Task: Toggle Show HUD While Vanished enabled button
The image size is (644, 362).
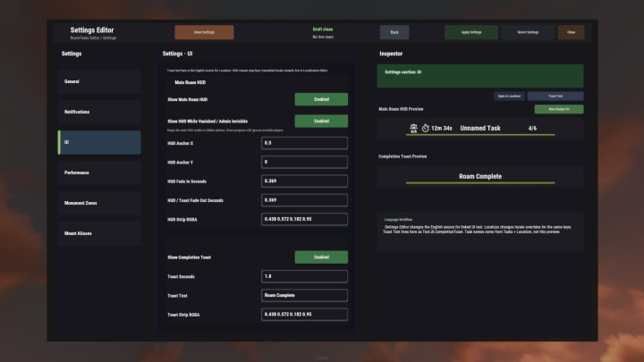Action: pyautogui.click(x=321, y=121)
